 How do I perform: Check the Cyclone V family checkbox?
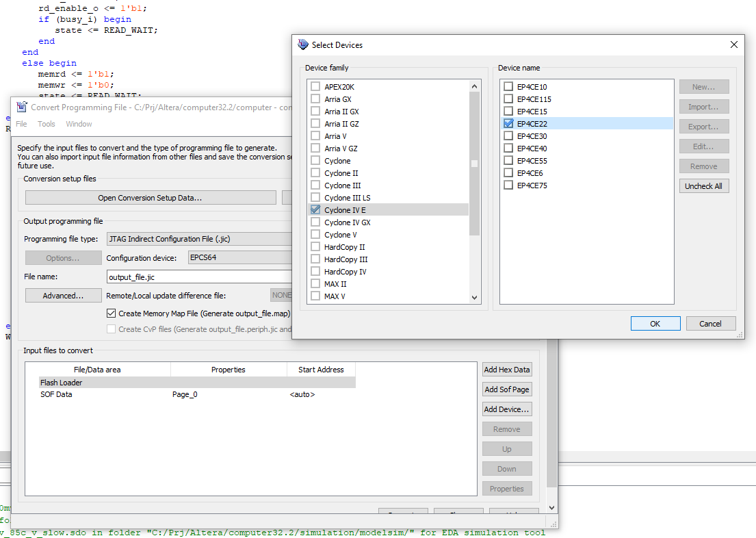tap(315, 234)
